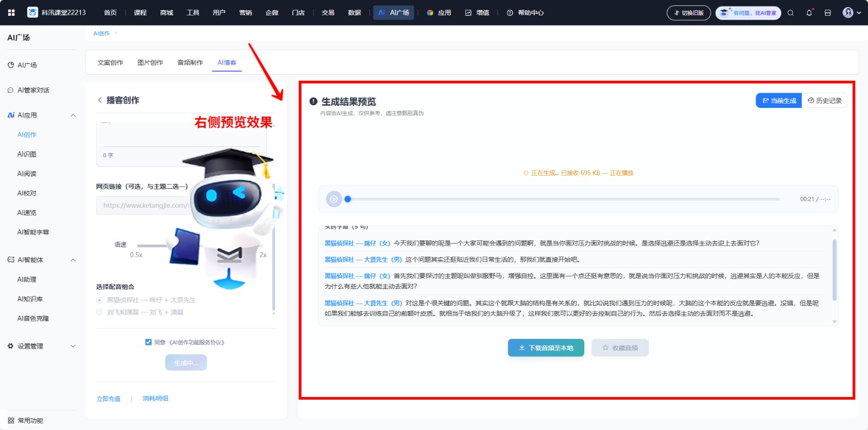Screen dimensions: 868x430
Task: Show the 当前生成 result view
Action: tap(779, 100)
